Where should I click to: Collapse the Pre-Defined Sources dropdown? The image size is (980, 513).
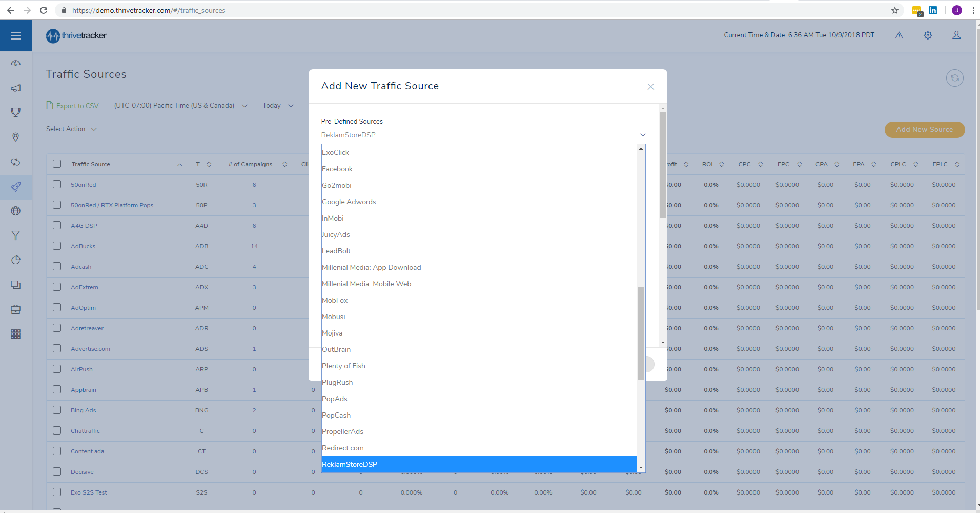click(483, 135)
